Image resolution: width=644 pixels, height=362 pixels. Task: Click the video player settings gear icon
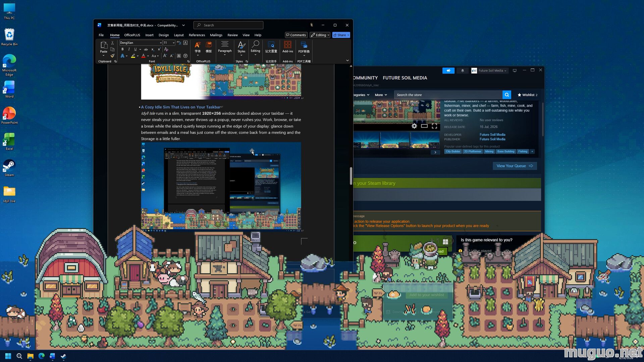[x=414, y=126]
